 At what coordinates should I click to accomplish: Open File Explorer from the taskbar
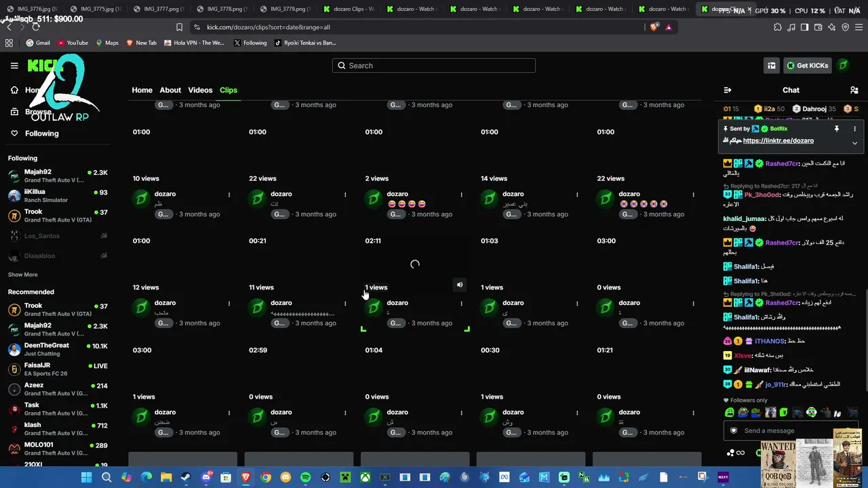tap(166, 477)
